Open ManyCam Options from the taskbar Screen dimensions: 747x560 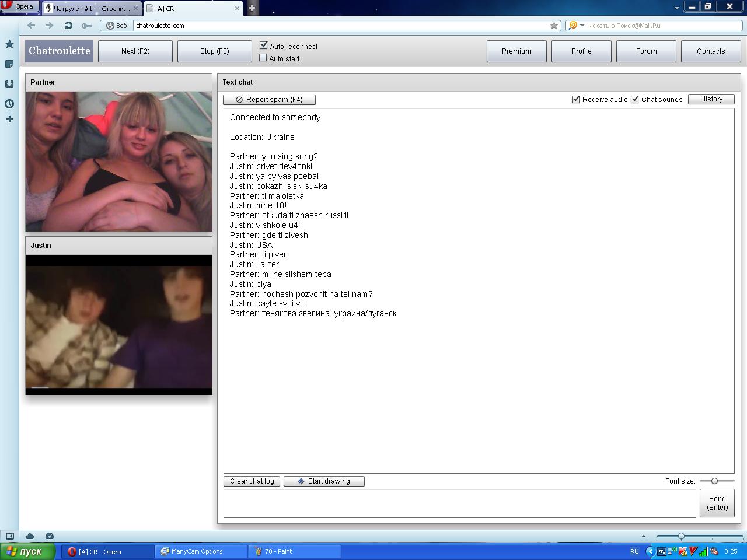[x=201, y=551]
